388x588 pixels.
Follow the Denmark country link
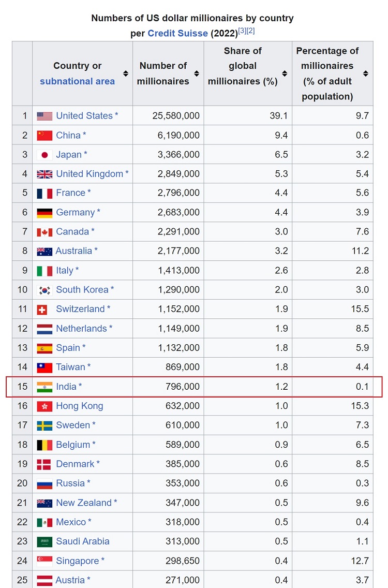click(x=75, y=464)
